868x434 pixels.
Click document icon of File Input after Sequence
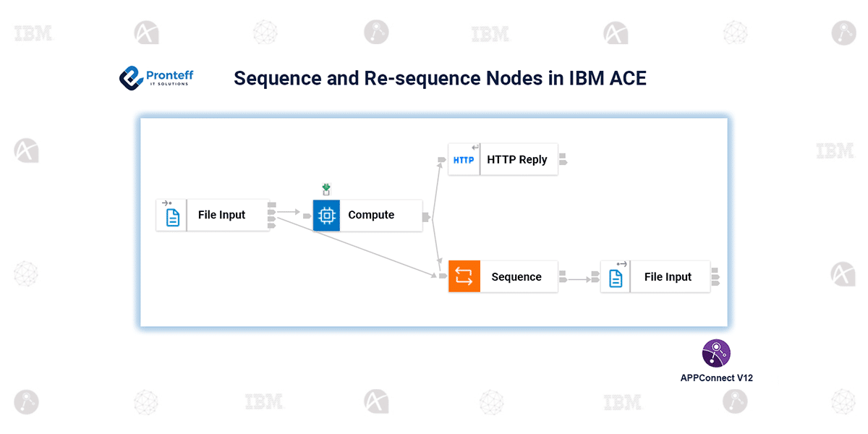pos(616,278)
